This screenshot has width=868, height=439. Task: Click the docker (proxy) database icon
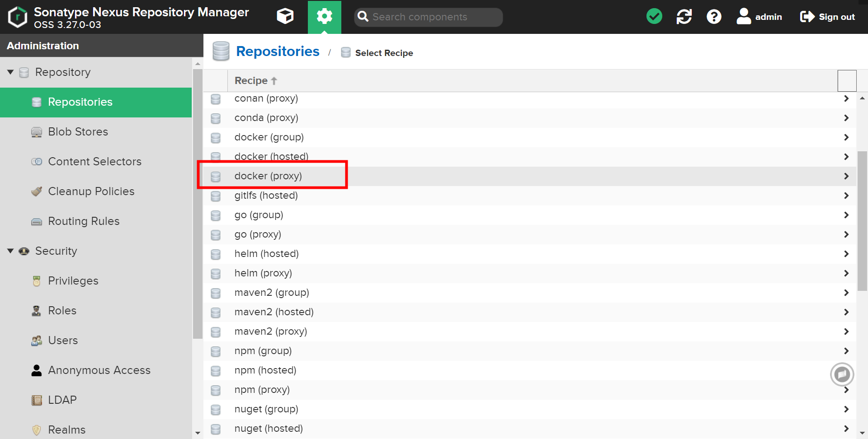tap(216, 176)
